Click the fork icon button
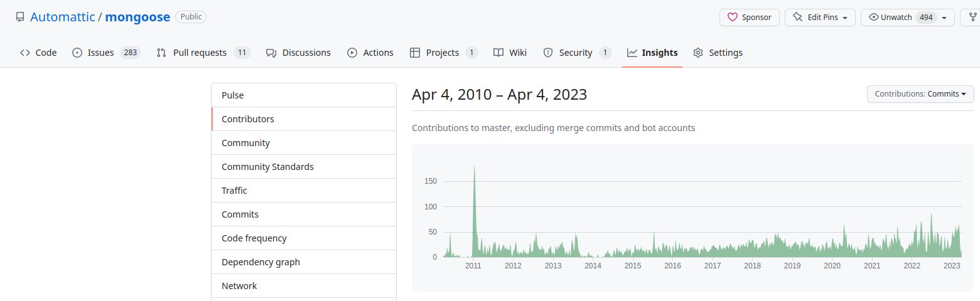Screen dimensions: 980x301 (972, 18)
